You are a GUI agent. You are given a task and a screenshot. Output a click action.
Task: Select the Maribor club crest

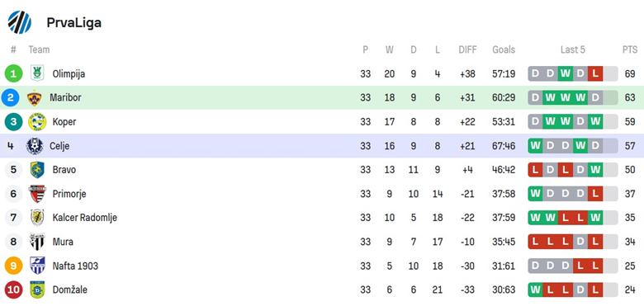tap(35, 98)
